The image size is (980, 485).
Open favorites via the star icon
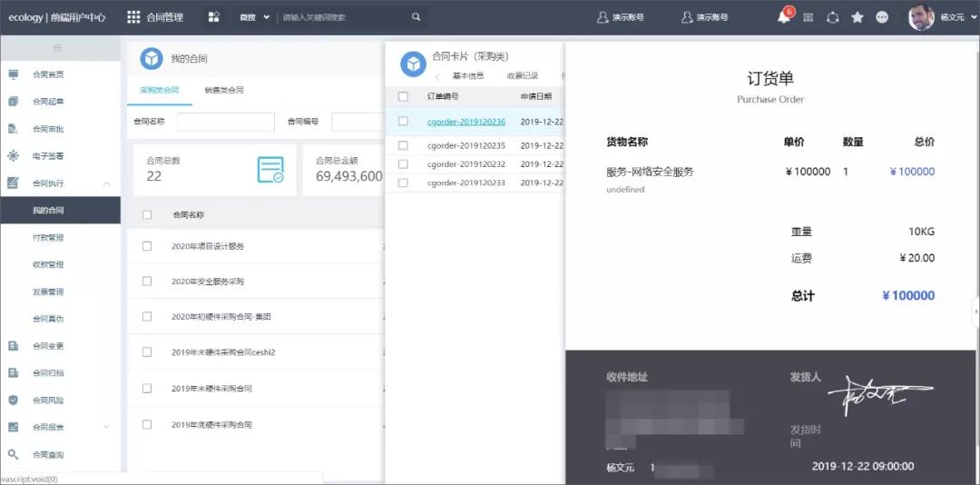[857, 17]
